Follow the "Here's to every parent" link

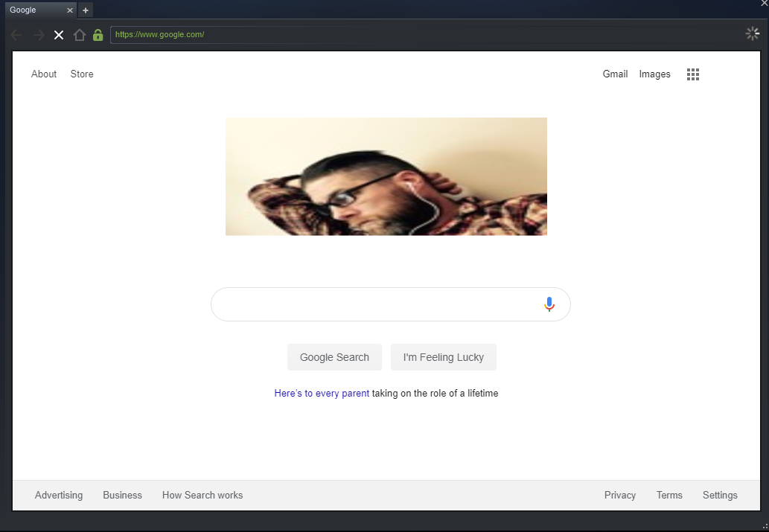pyautogui.click(x=322, y=394)
